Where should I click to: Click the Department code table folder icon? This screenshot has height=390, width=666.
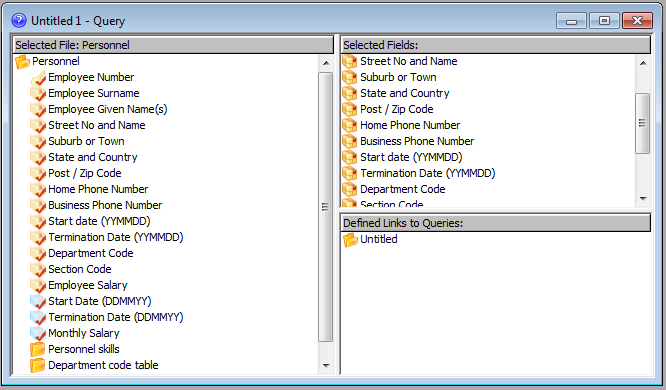(38, 365)
